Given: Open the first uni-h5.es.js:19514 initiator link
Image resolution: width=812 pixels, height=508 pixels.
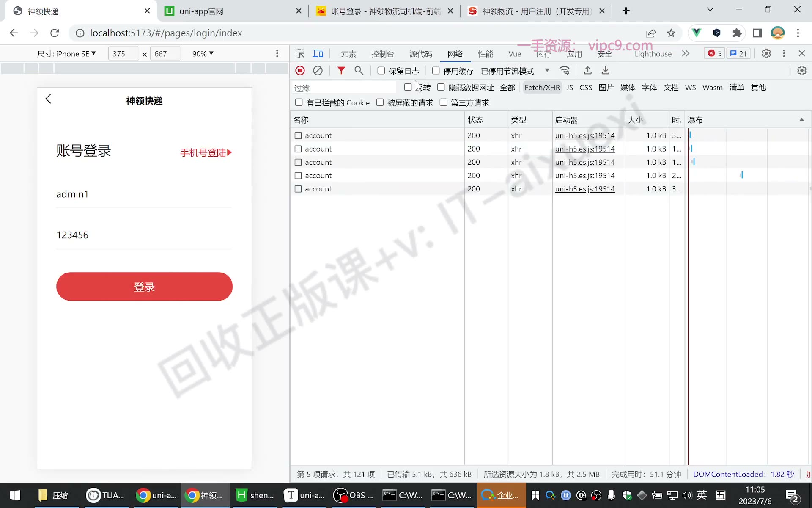Looking at the screenshot, I should [x=585, y=135].
